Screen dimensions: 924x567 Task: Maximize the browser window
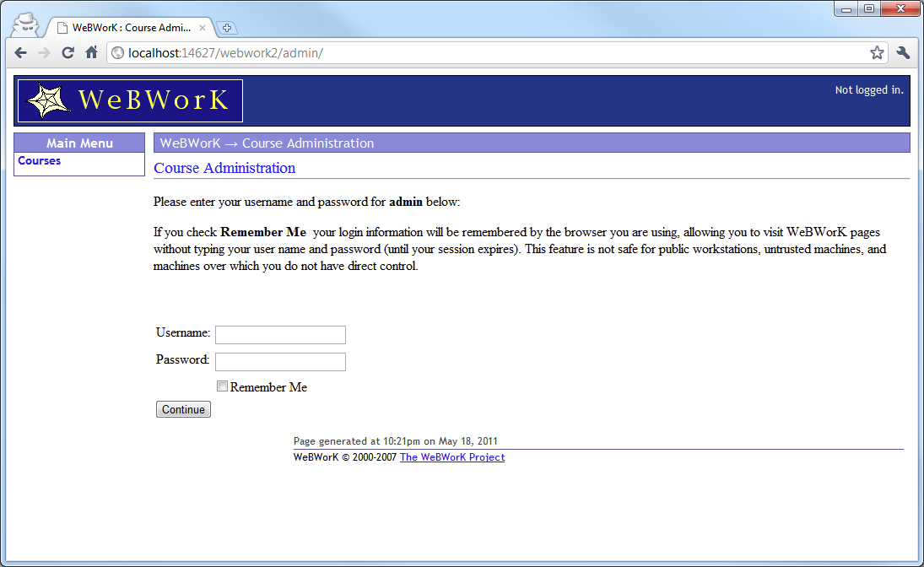869,8
